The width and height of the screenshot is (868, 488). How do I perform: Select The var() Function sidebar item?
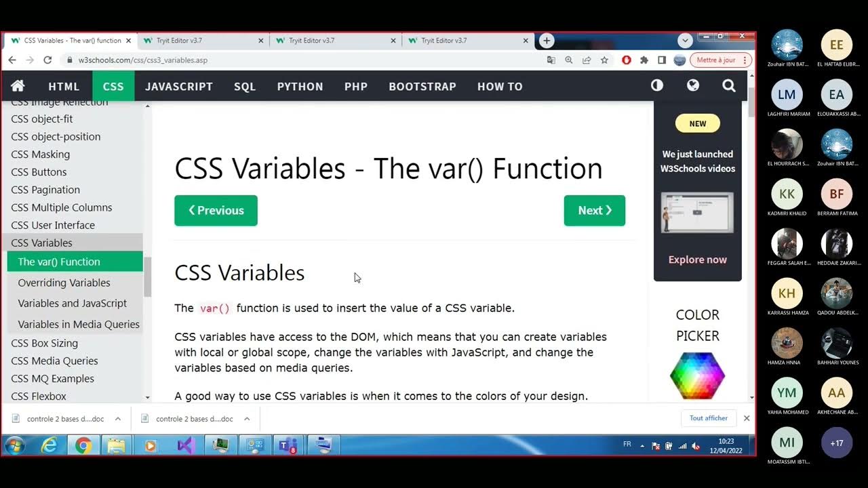tap(75, 262)
